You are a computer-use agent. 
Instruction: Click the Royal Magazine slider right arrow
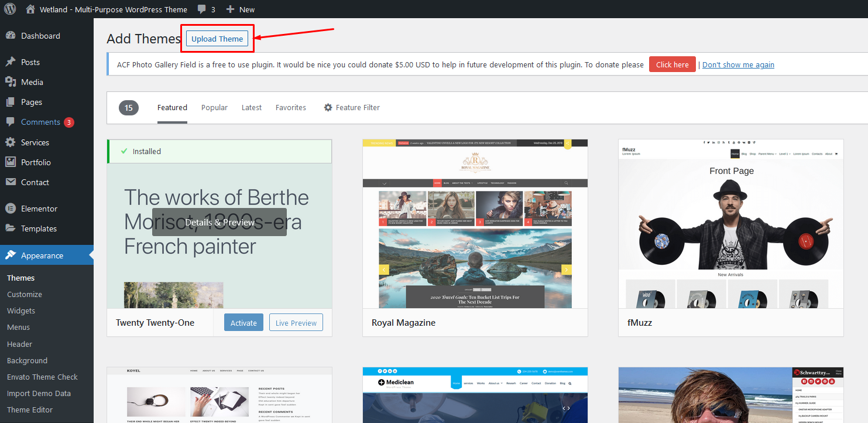567,270
